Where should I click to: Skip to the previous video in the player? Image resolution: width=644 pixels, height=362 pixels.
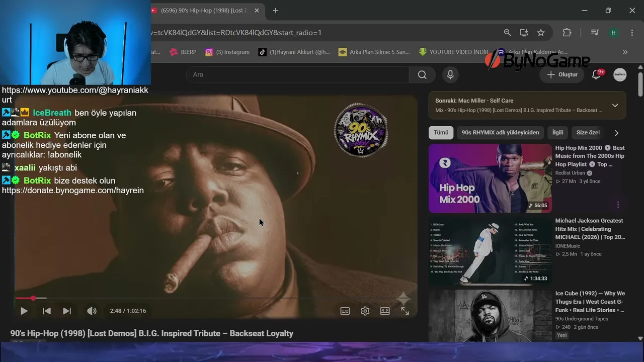[x=47, y=311]
